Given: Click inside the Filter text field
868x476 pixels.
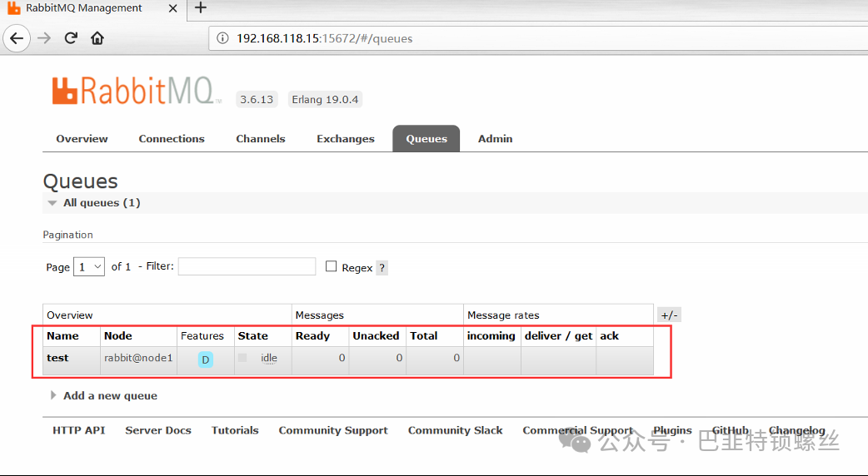Looking at the screenshot, I should [247, 266].
